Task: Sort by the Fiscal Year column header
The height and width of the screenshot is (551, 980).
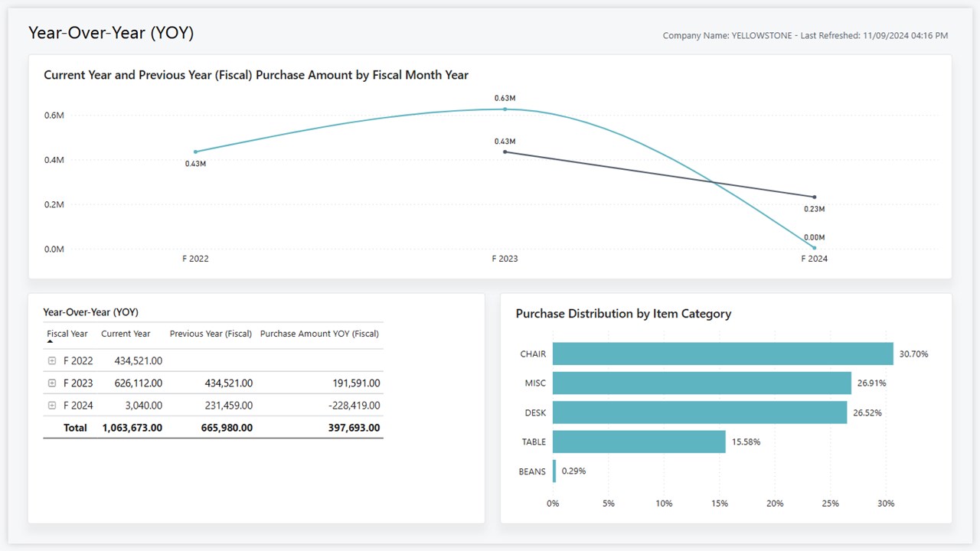Action: pyautogui.click(x=67, y=334)
